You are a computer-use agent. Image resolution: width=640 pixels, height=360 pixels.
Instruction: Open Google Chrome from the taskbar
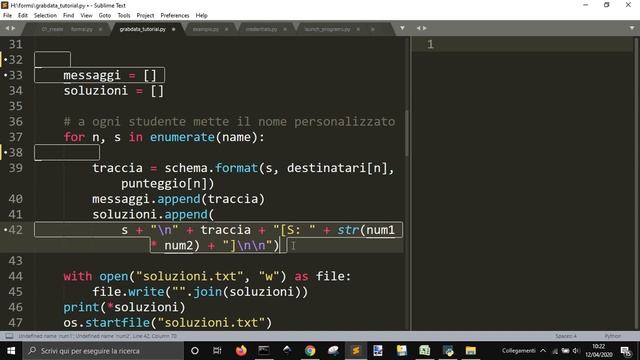point(310,351)
